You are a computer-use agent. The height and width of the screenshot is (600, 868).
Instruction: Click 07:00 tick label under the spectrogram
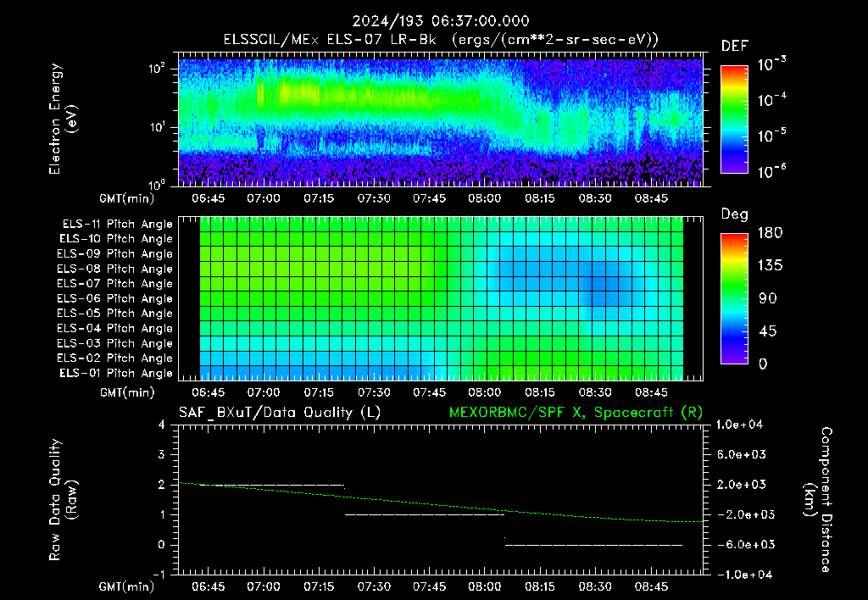264,198
